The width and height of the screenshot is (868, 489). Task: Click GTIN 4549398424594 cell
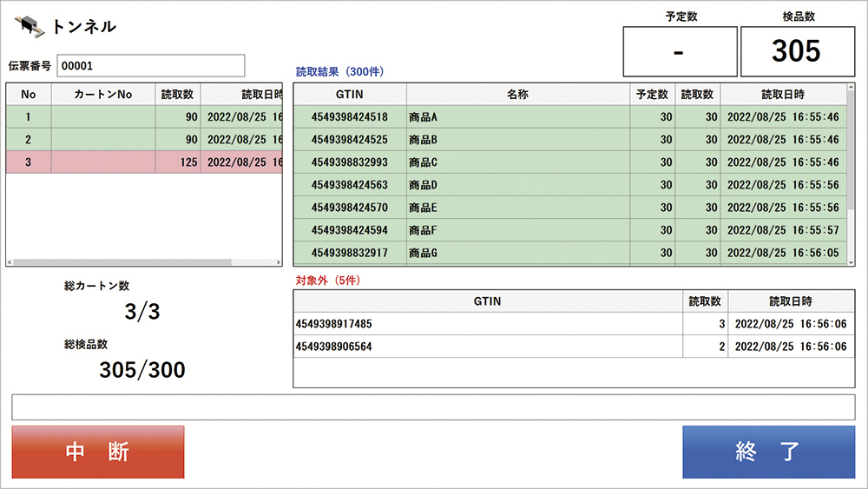pos(350,230)
